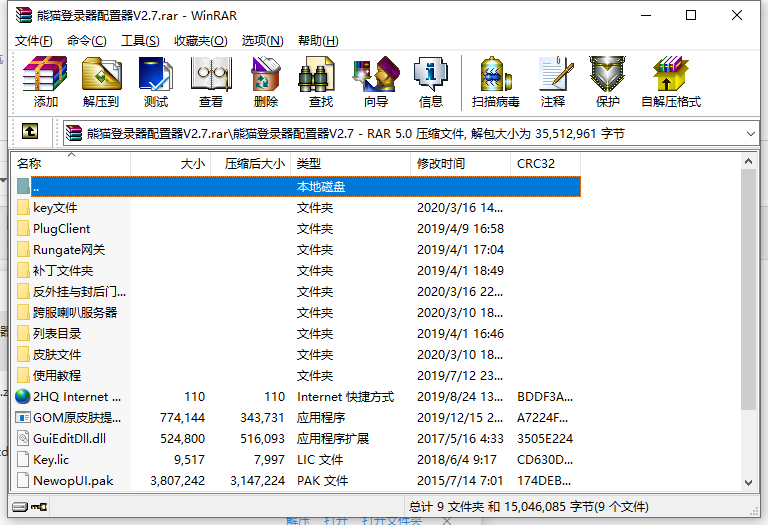Sort by the CRC32 column header
The image size is (768, 525).
(545, 164)
